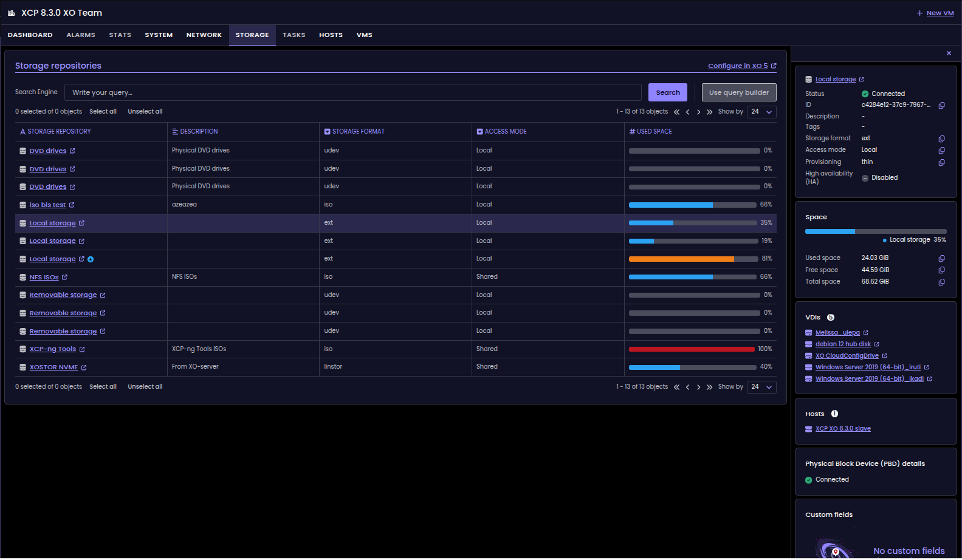Open the Configure in XO 5 link
Viewport: 962px width, 560px height.
738,66
